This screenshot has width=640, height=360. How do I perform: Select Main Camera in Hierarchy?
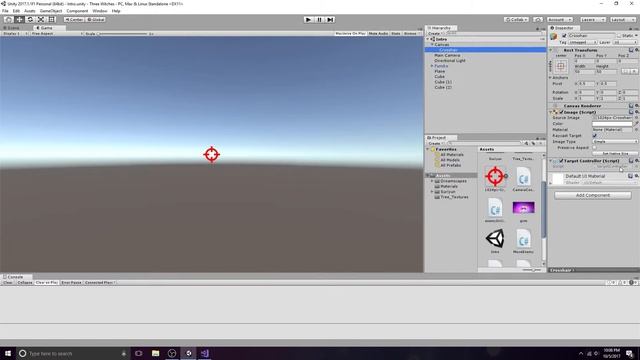coord(447,55)
